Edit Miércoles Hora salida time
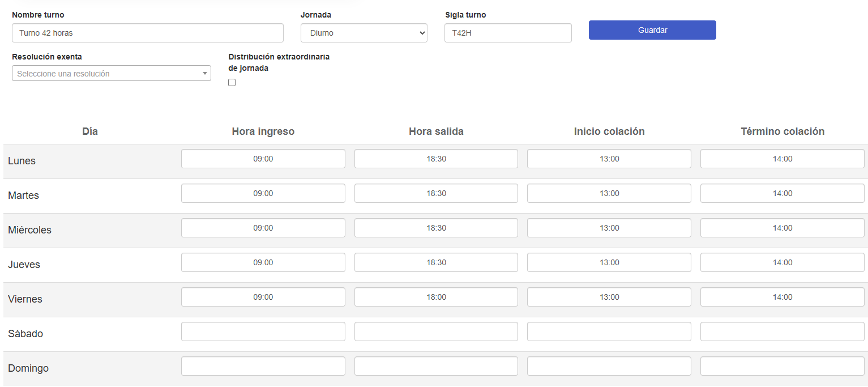This screenshot has width=868, height=387. (436, 228)
